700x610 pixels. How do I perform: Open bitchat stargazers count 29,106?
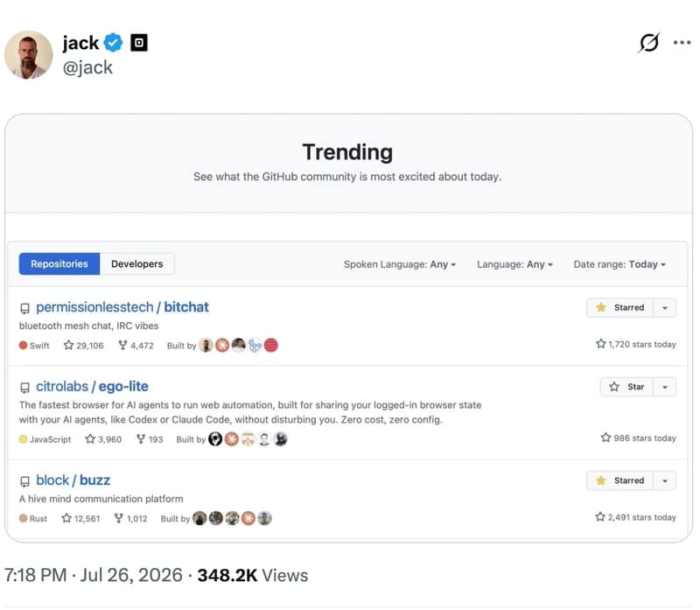point(83,345)
